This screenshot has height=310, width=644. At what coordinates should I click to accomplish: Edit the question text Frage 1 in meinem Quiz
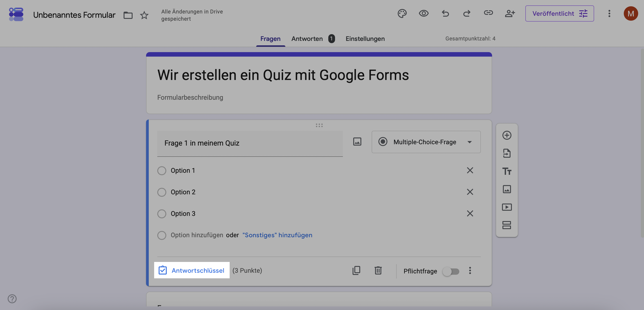click(250, 143)
